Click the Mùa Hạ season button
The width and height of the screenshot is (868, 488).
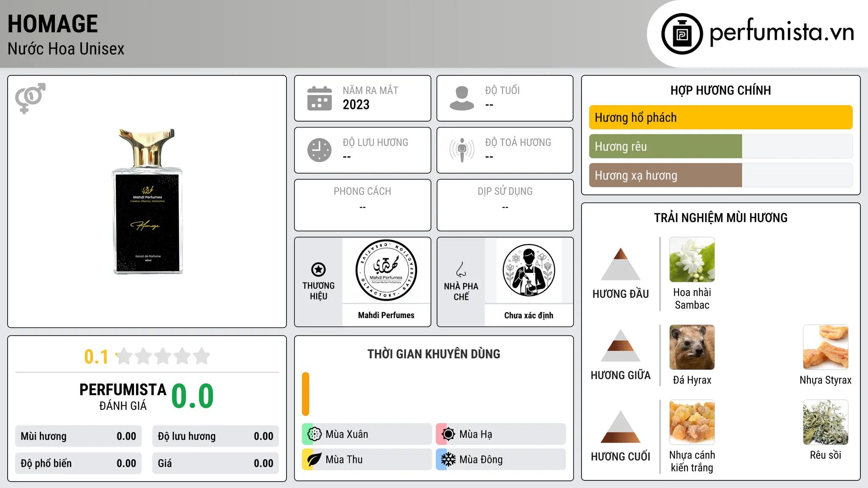click(501, 434)
